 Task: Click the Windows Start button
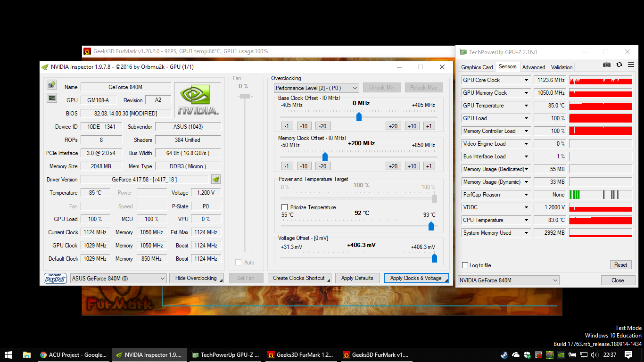point(8,355)
